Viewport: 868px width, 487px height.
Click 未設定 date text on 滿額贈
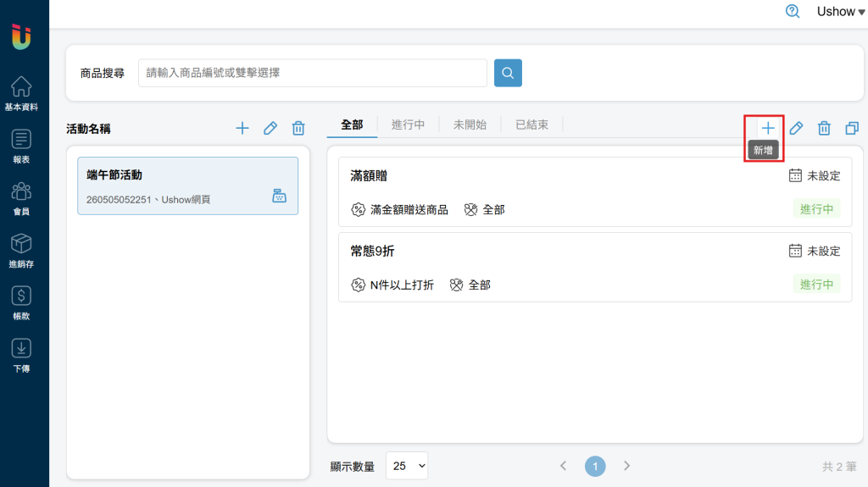[824, 176]
